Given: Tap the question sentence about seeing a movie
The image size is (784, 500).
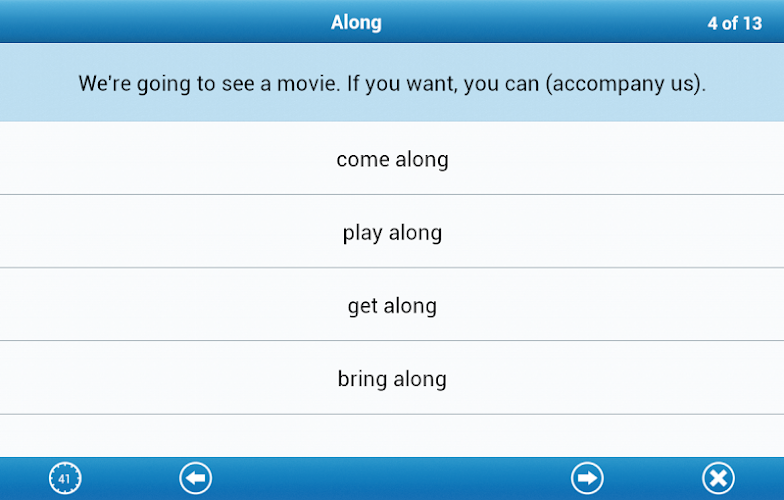Looking at the screenshot, I should point(392,83).
